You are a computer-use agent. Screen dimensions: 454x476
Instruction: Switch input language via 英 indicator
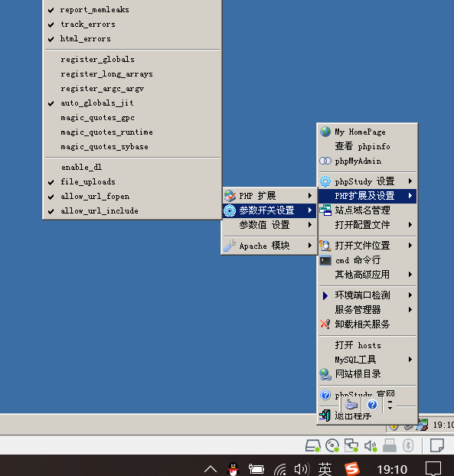pyautogui.click(x=325, y=469)
